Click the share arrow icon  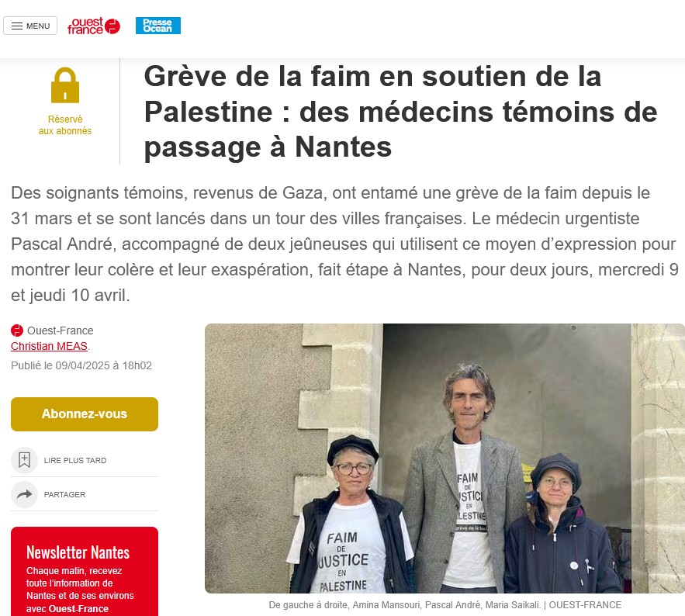(25, 494)
